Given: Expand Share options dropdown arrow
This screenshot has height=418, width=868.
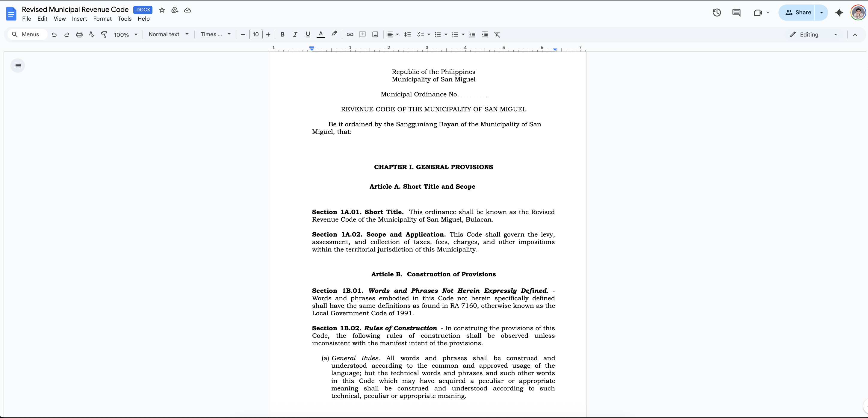Looking at the screenshot, I should [822, 13].
